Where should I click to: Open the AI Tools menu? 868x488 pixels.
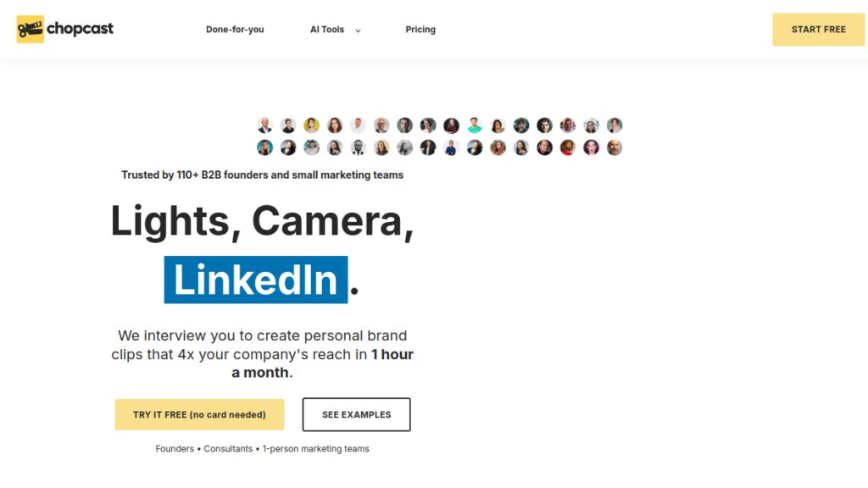coord(327,30)
